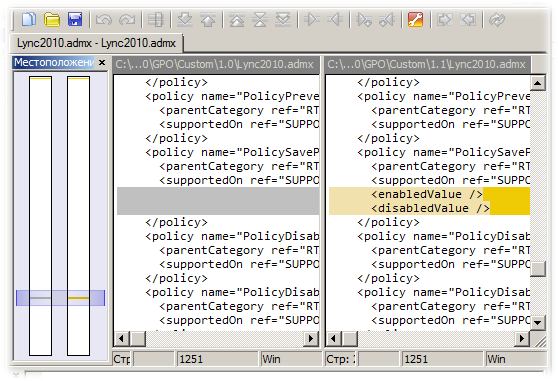Save the file with the floppy icon
Image resolution: width=558 pixels, height=381 pixels.
75,20
